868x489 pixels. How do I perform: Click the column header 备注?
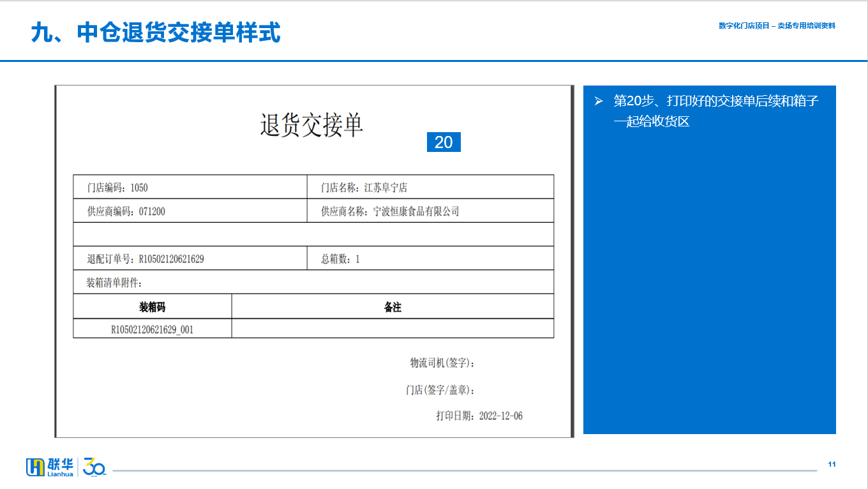tap(393, 306)
